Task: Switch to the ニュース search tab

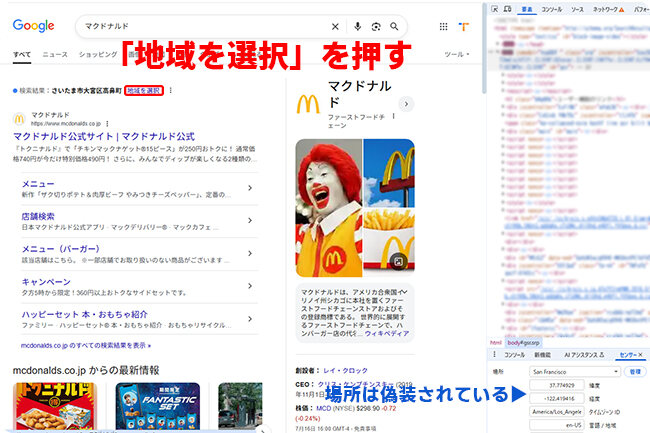Action: coord(55,54)
